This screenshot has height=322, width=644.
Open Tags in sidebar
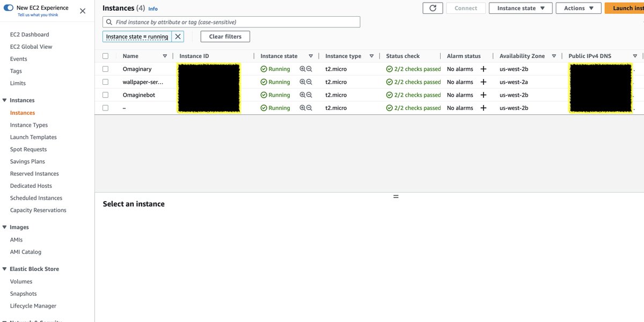[16, 71]
